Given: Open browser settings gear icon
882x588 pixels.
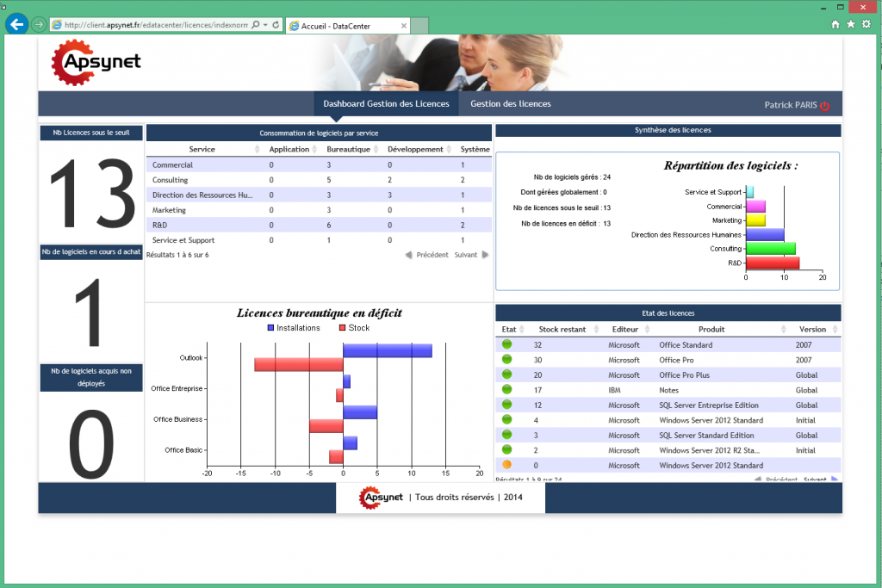Looking at the screenshot, I should click(x=867, y=25).
